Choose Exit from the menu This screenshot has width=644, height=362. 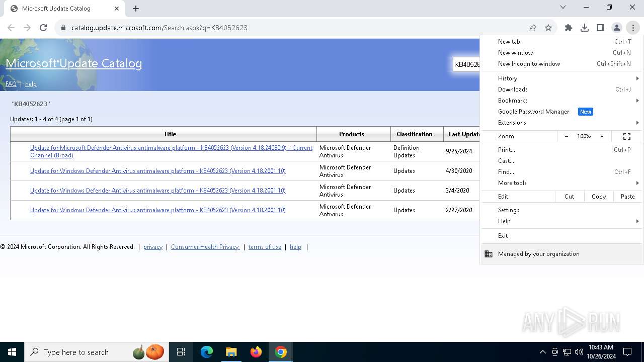click(x=561, y=236)
